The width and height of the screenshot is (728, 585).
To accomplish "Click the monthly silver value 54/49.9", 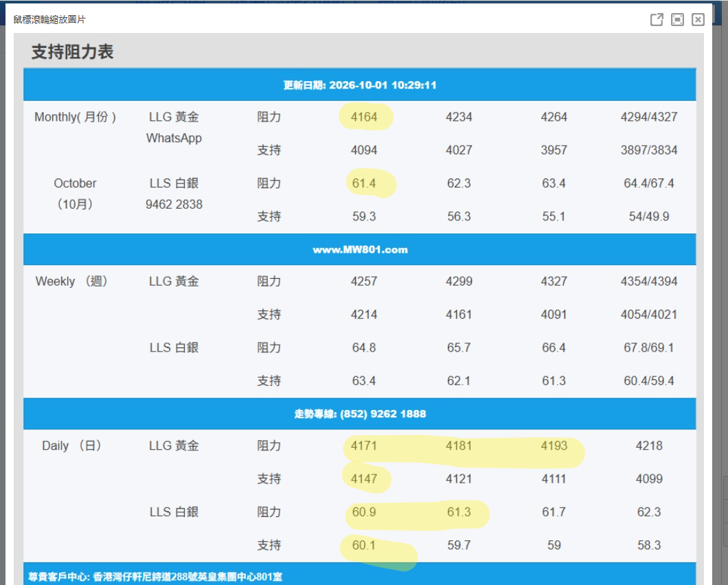I will click(x=649, y=216).
